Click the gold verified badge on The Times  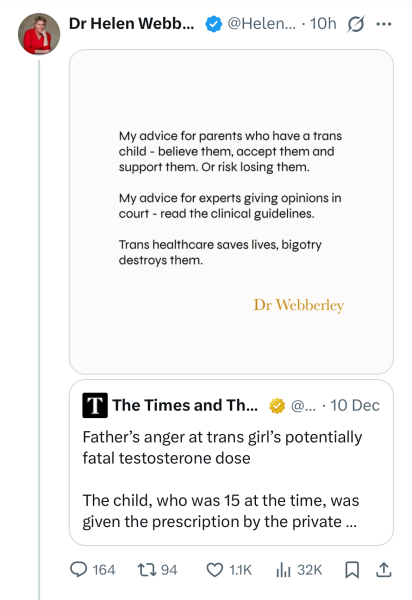(x=277, y=406)
